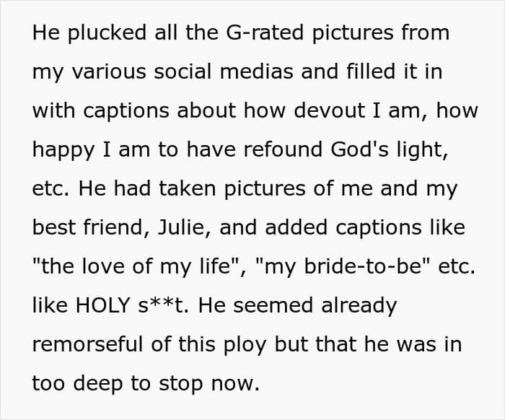Click the phrase "God's light"
Image resolution: width=505 pixels, height=420 pixels.
point(387,150)
